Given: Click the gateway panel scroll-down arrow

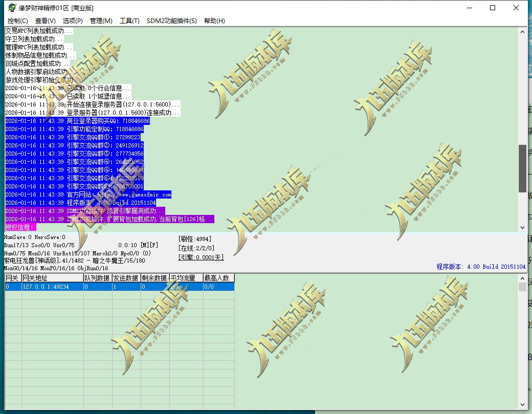Looking at the screenshot, I should [522, 405].
